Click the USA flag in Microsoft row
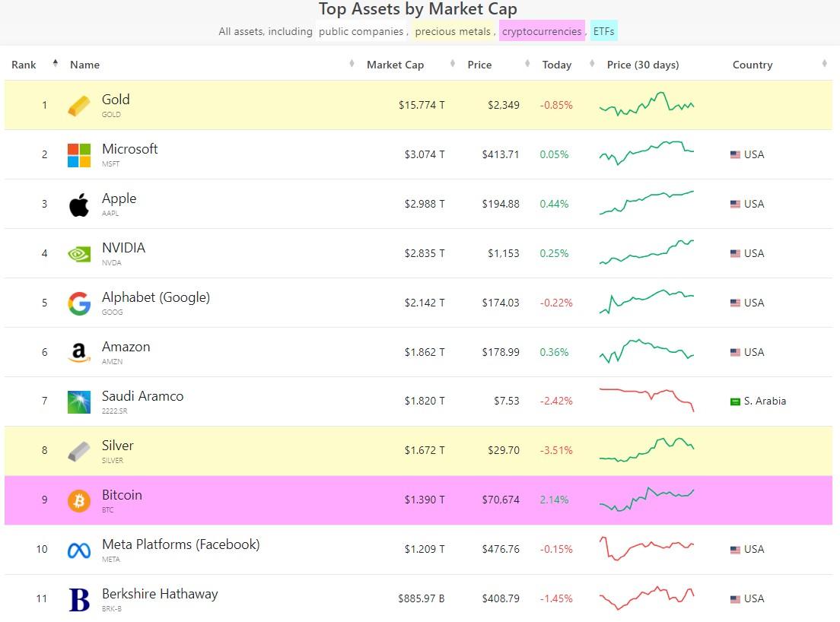This screenshot has width=840, height=622. pyautogui.click(x=735, y=154)
